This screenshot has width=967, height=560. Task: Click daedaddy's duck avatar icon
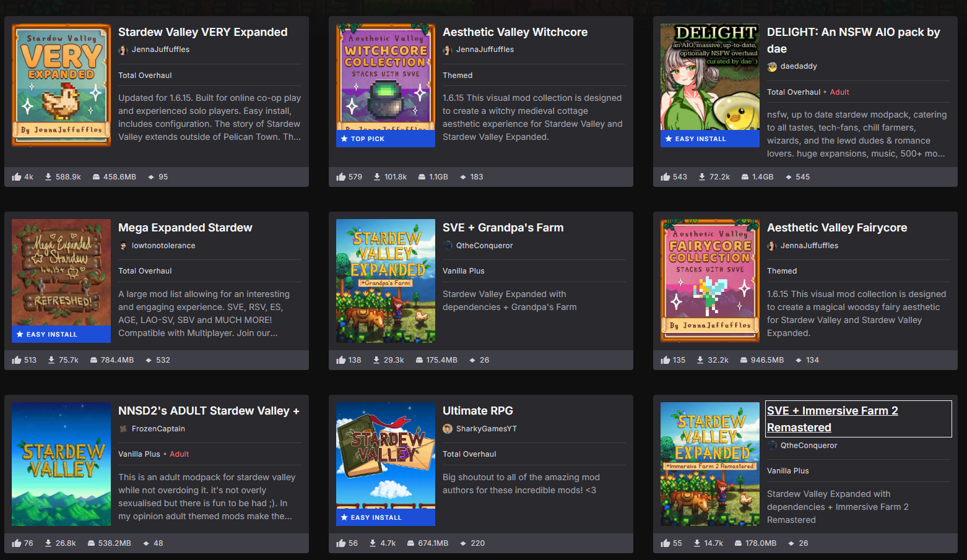772,67
